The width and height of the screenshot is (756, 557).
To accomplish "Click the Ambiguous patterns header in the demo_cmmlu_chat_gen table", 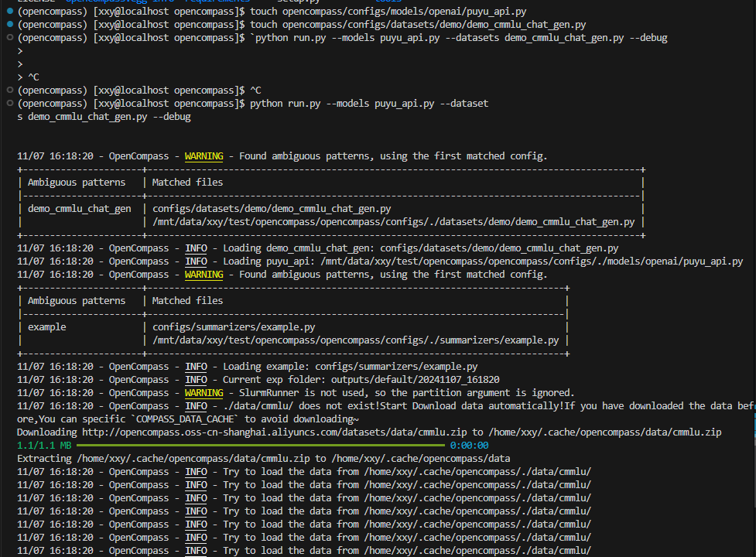I will (x=76, y=182).
